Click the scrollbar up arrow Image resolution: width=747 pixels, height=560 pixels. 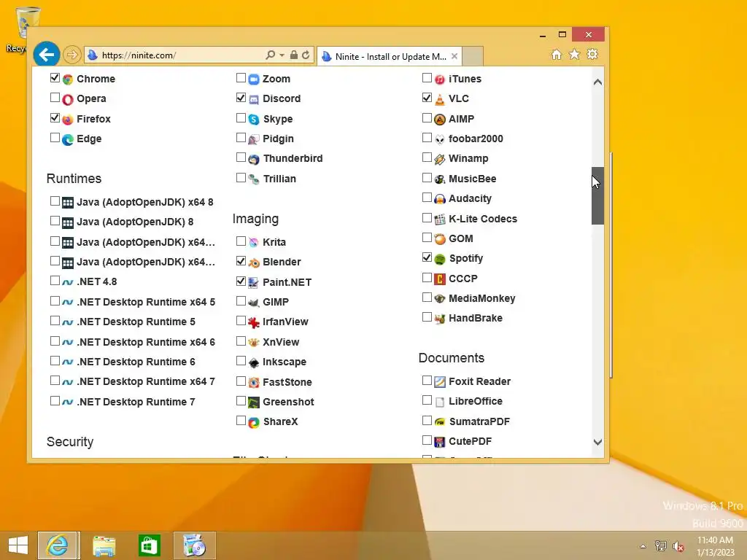coord(598,82)
